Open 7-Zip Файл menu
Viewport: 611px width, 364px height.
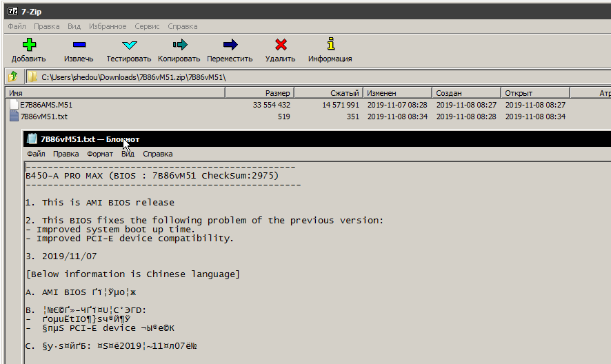coord(17,26)
